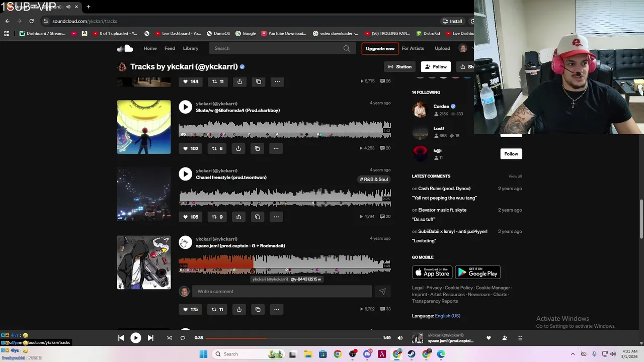Open the next-up queue icon
Screen dimensions: 644x362
520,338
